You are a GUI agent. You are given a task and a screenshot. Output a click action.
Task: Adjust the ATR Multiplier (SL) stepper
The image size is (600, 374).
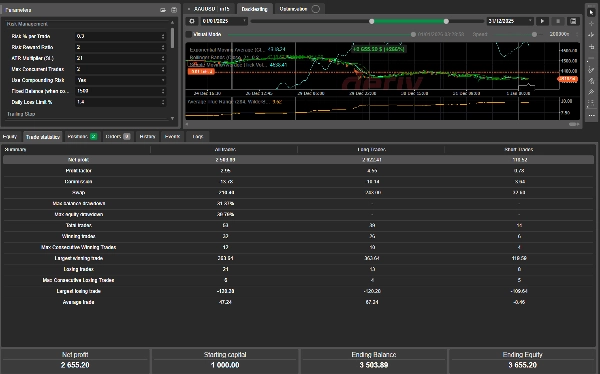coord(163,58)
